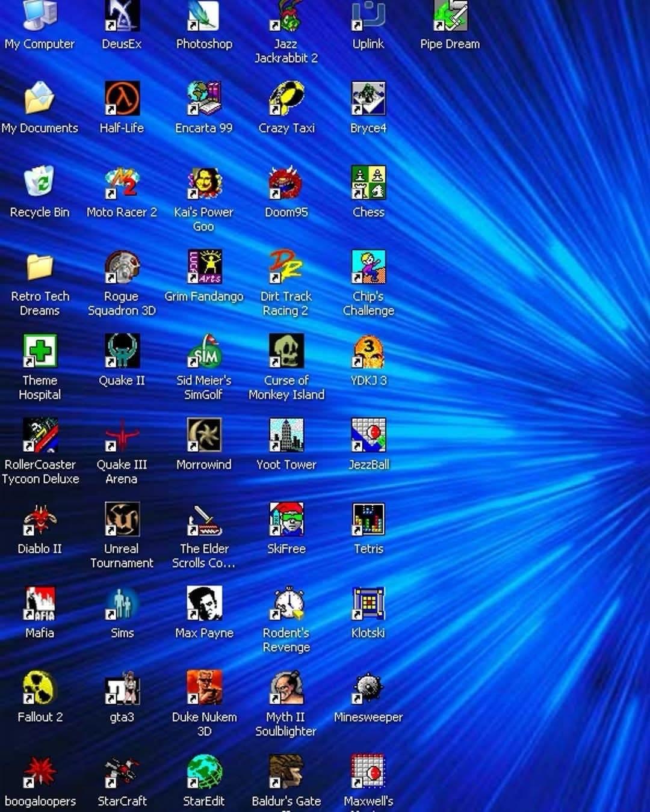The height and width of the screenshot is (812, 650).
Task: Select the Jazz Jackrabbit 2 icon
Action: pyautogui.click(x=286, y=14)
